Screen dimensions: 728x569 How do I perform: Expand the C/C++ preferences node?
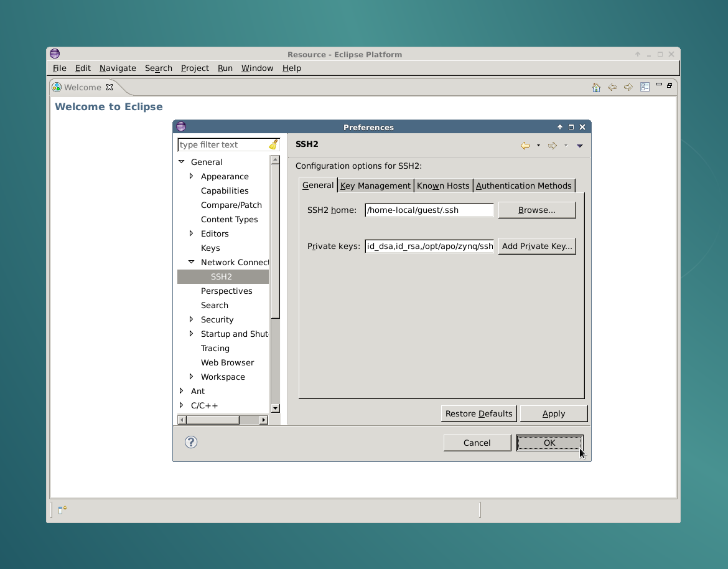182,405
